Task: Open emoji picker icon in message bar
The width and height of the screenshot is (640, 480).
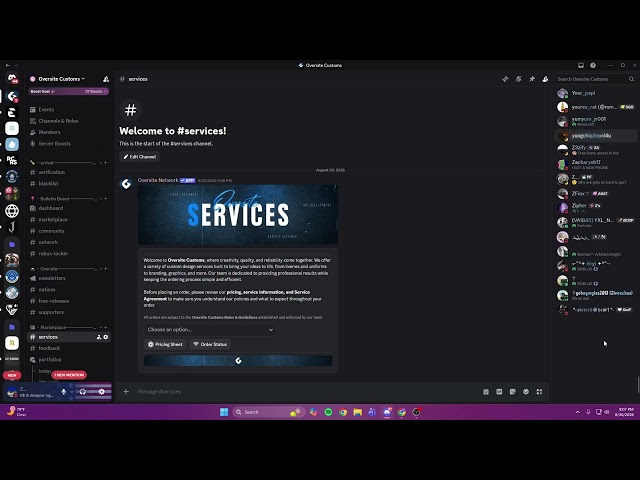Action: coord(526,392)
